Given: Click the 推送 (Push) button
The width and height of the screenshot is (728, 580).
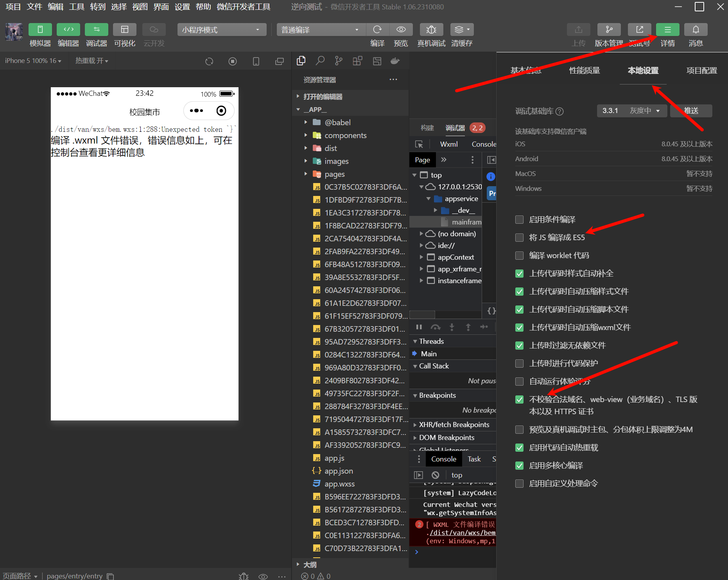Looking at the screenshot, I should point(691,111).
